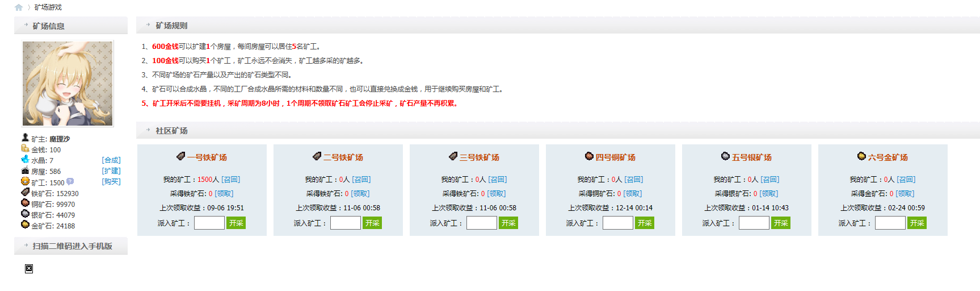The height and width of the screenshot is (291, 980).
Task: Collect iron ore in 三号铁矿场 via 领取
Action: [x=496, y=194]
